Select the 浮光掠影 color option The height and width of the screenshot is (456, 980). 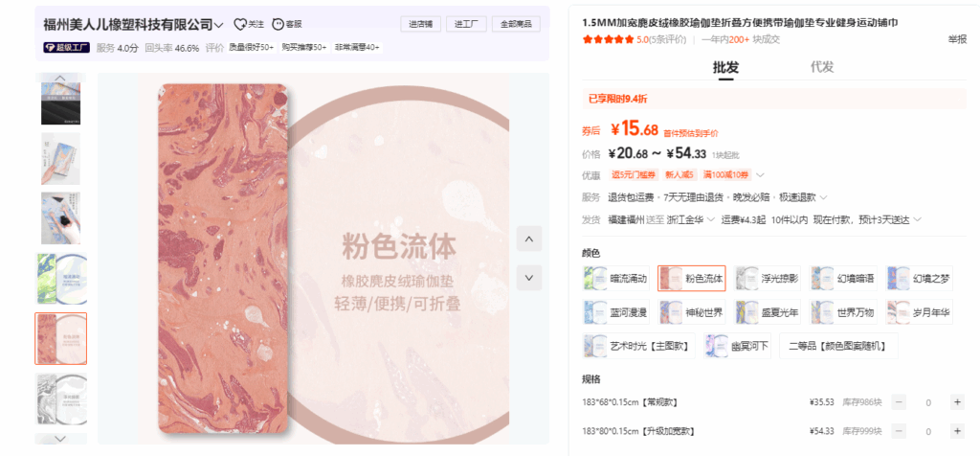pos(768,279)
